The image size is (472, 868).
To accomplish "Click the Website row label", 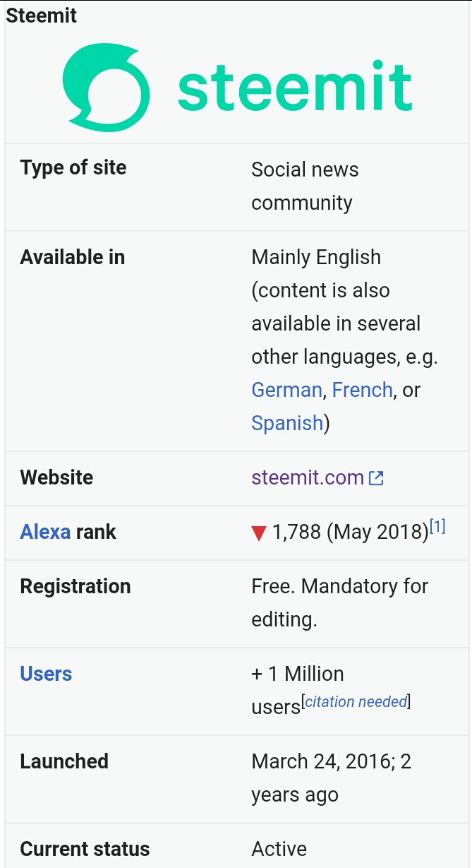I will coord(56,477).
